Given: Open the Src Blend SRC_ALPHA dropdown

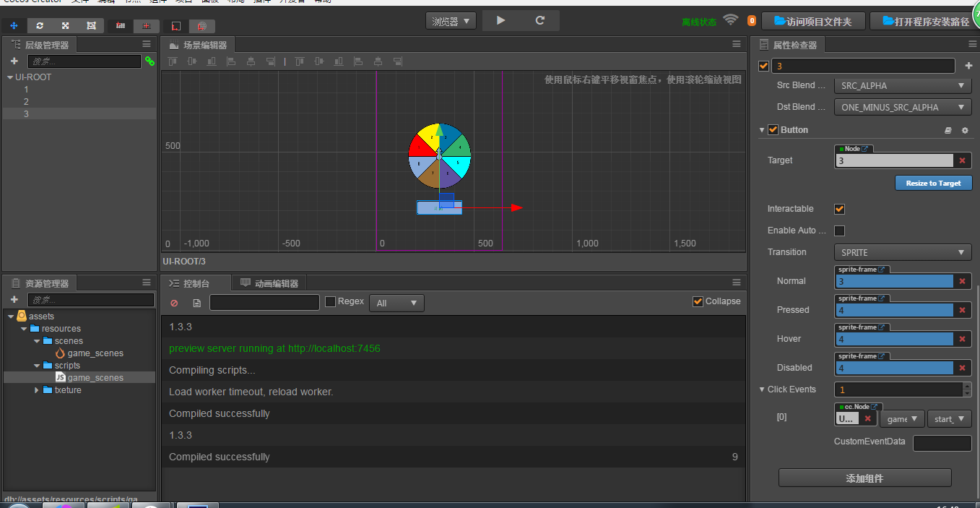Looking at the screenshot, I should coord(903,85).
